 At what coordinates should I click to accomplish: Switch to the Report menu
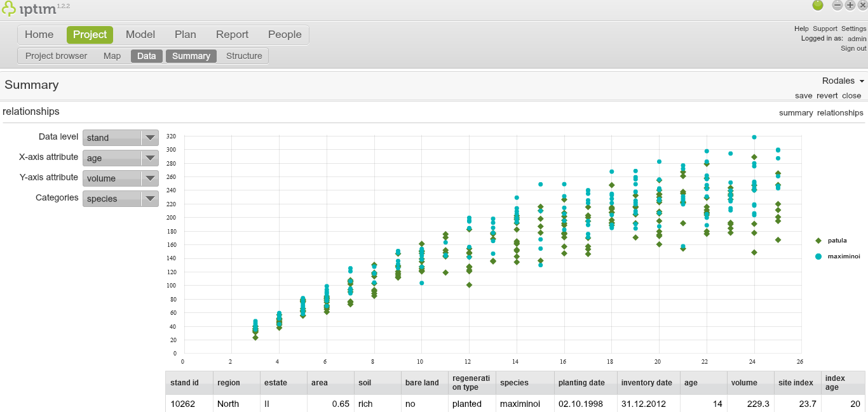pos(232,35)
